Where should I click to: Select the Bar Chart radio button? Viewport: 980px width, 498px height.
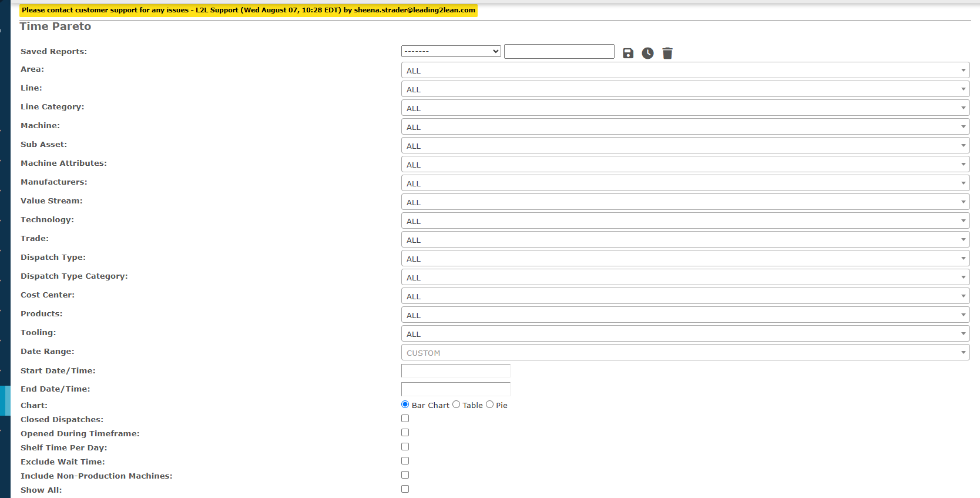405,405
